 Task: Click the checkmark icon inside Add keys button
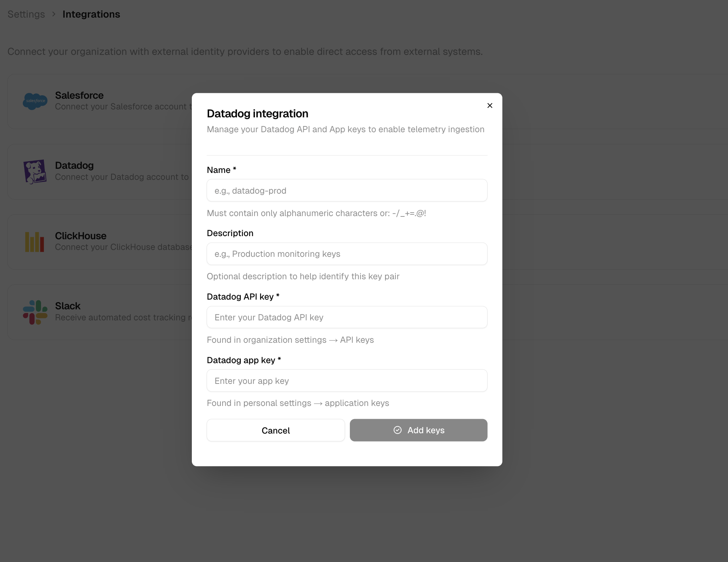397,430
